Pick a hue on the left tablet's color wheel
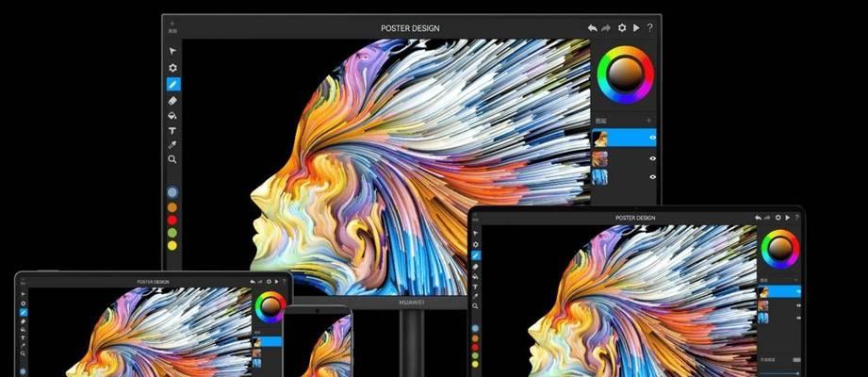Image resolution: width=868 pixels, height=377 pixels. tap(270, 307)
